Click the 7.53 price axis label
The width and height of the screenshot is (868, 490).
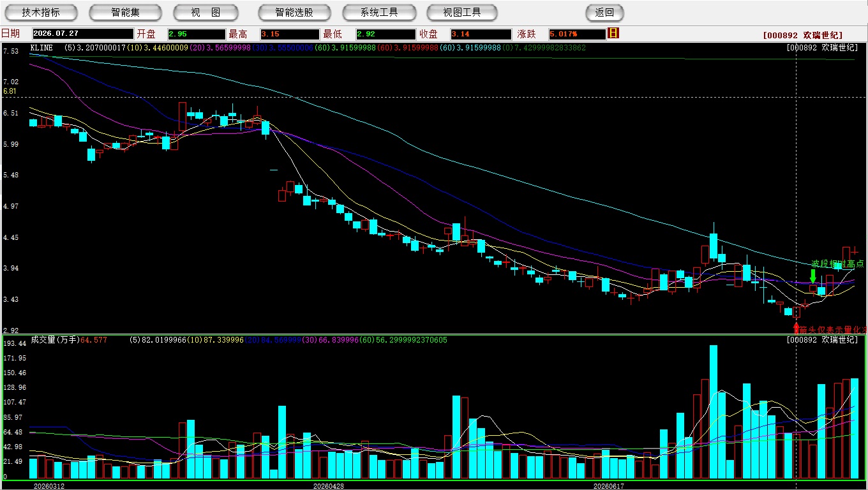(10, 51)
